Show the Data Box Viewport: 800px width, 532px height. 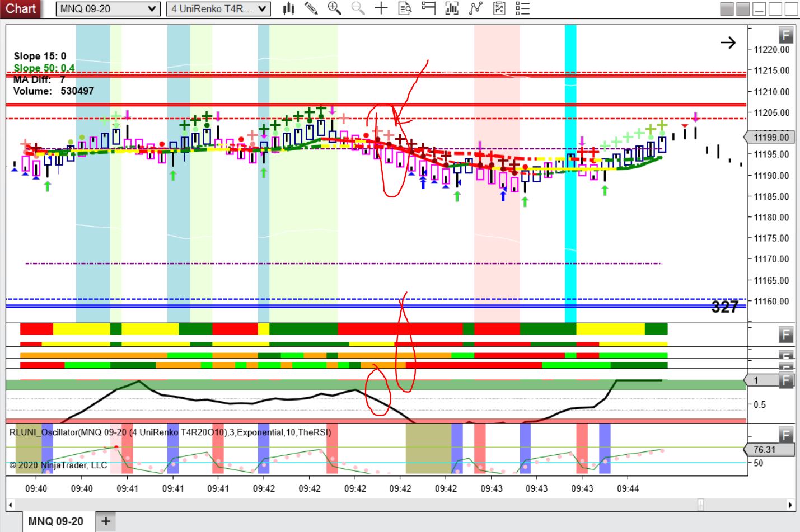tap(405, 8)
